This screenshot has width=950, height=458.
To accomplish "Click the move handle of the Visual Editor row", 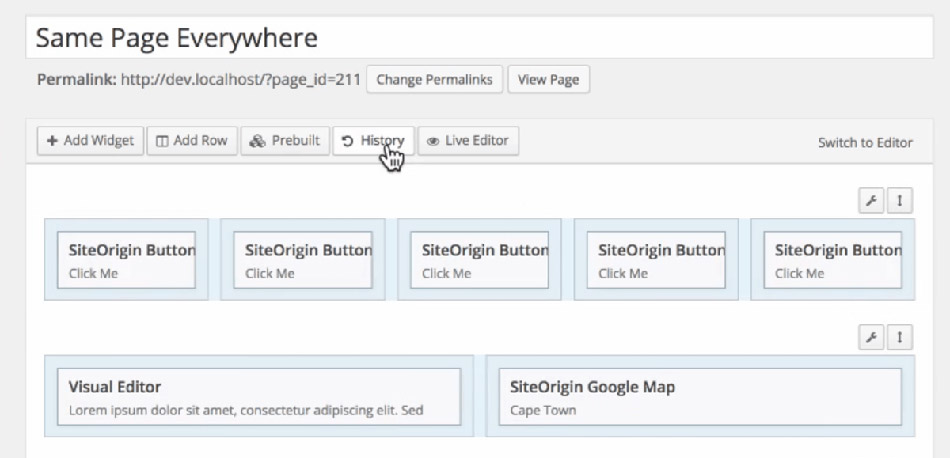I will (x=900, y=337).
